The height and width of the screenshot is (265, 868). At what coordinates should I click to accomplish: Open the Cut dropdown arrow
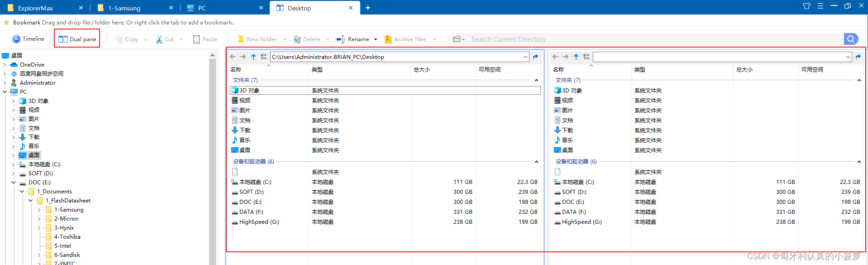(181, 39)
